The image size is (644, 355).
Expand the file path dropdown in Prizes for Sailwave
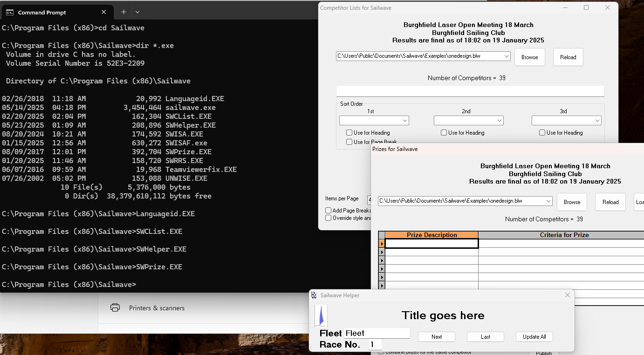coord(548,201)
